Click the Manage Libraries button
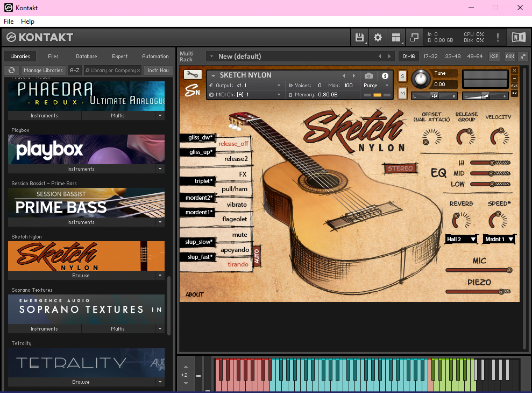The image size is (532, 393). tap(44, 71)
